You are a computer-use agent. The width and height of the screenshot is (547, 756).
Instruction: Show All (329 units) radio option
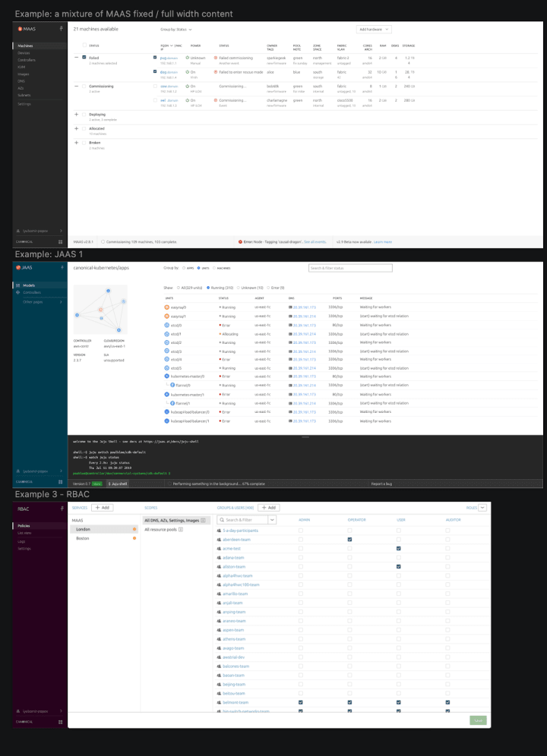178,288
